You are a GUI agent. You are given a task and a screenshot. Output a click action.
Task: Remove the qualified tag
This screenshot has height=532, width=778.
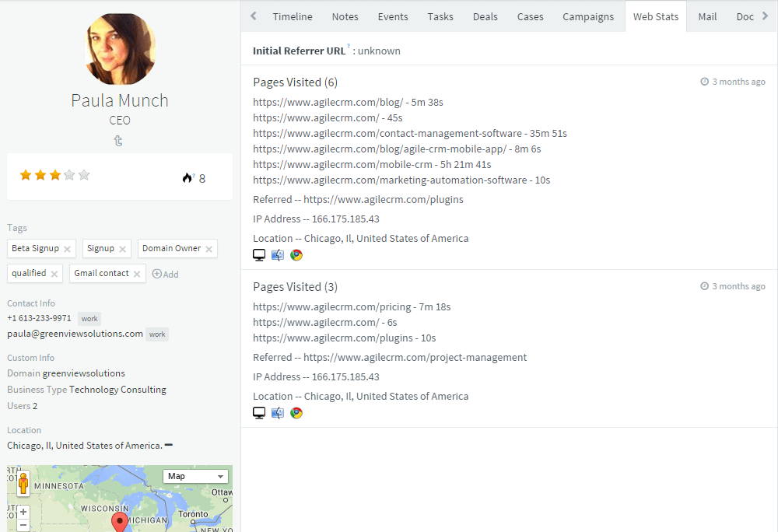tap(54, 274)
